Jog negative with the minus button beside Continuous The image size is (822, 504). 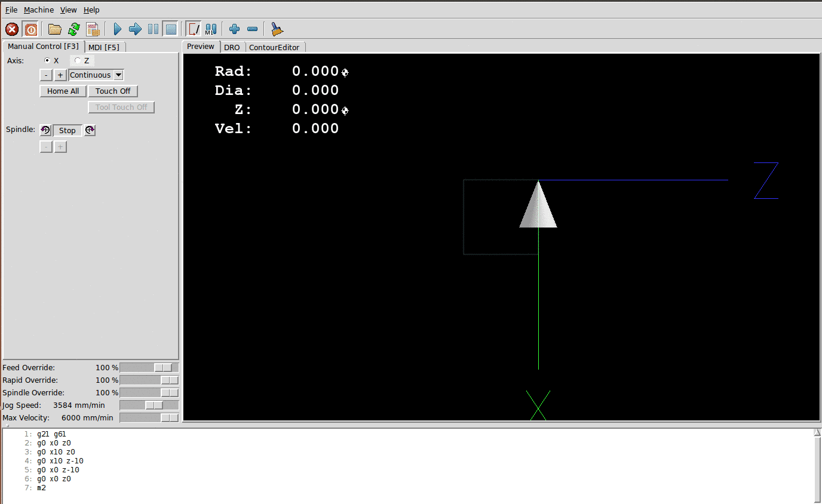click(x=46, y=75)
